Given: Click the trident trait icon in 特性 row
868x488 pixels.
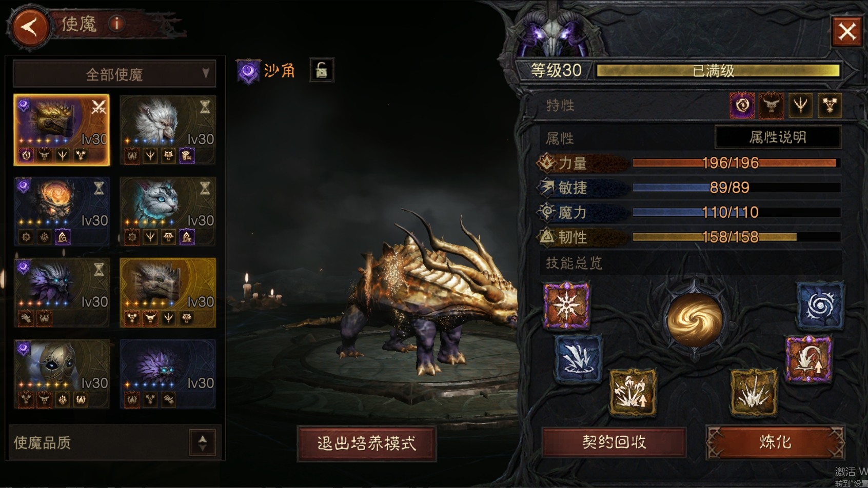Looking at the screenshot, I should click(800, 105).
